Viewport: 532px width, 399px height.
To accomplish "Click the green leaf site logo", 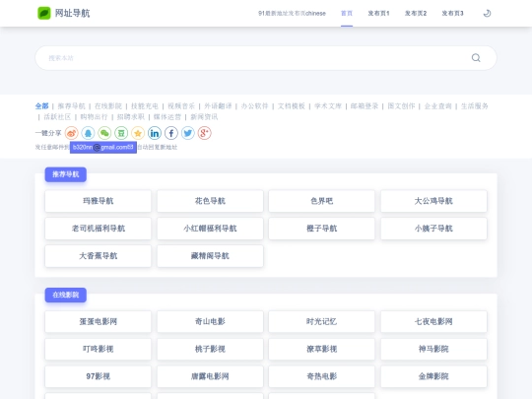I will pos(43,13).
